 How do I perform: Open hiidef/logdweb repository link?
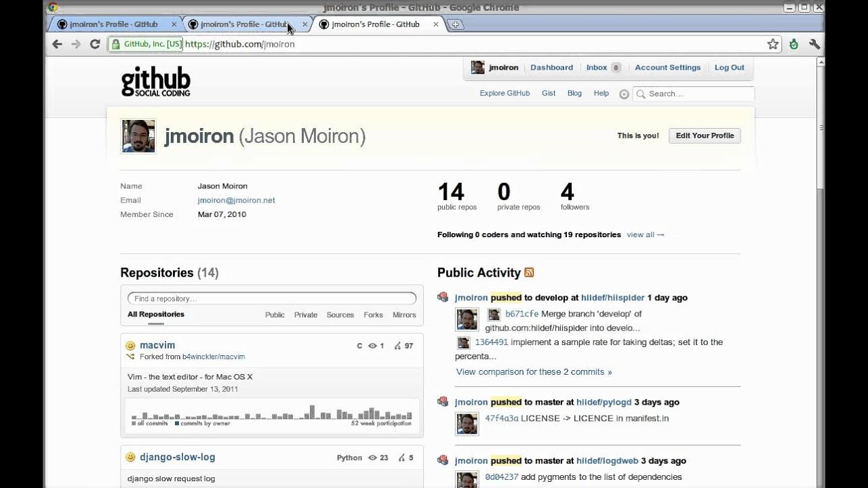coord(608,461)
